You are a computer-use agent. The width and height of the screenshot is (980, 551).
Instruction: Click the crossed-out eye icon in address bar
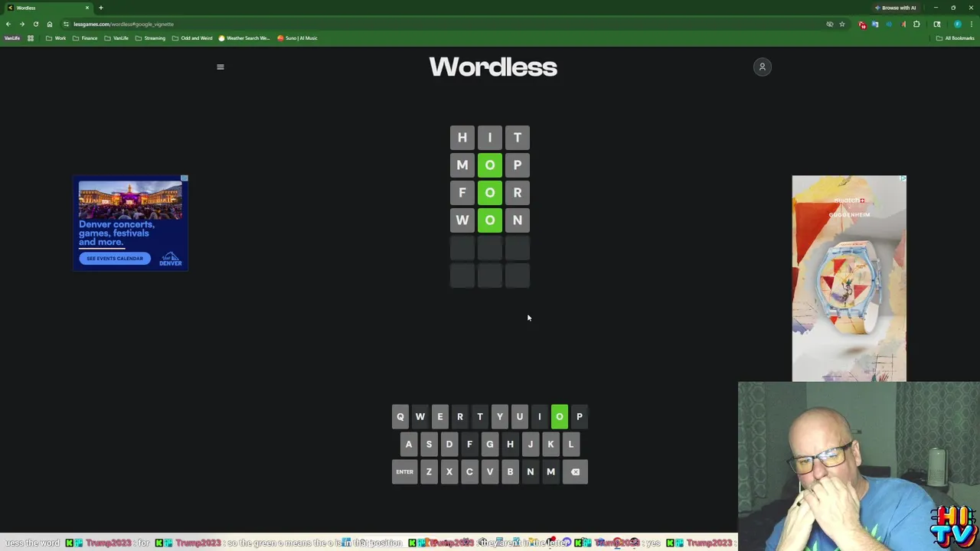[x=830, y=24]
